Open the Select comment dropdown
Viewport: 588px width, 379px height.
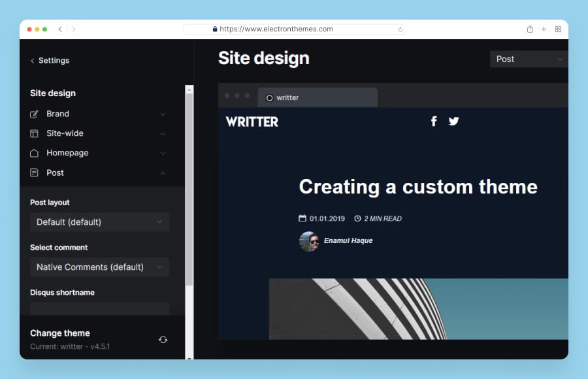tap(100, 267)
